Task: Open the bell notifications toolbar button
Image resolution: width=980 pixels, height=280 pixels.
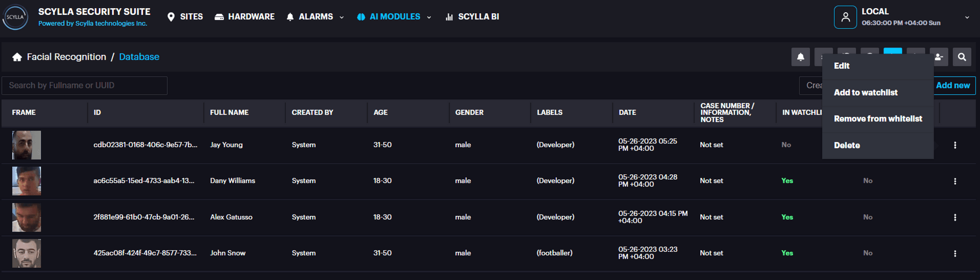Action: 800,57
